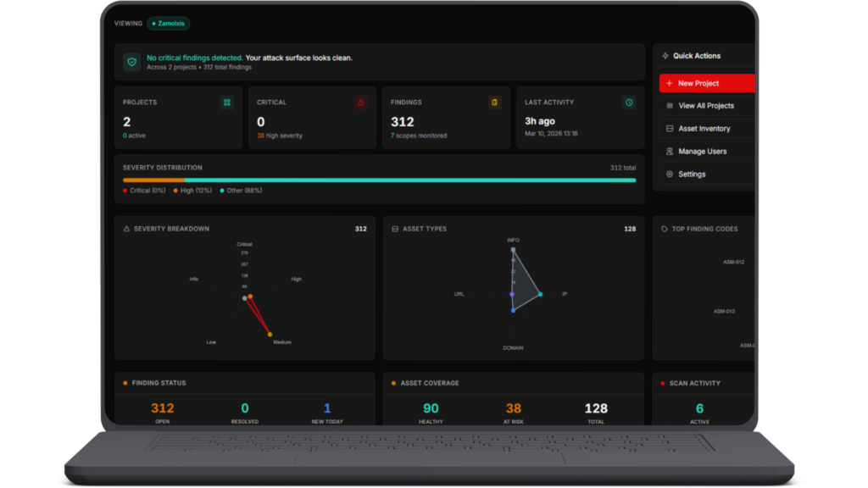
Task: Click the yellow clipboard icon on Findings card
Action: 495,103
